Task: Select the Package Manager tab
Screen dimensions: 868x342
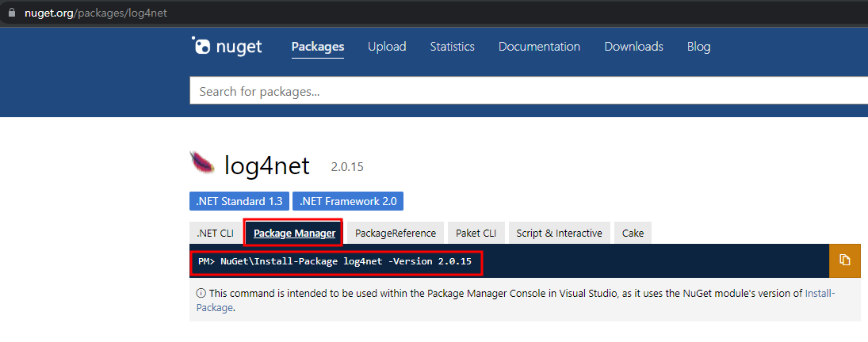Action: (x=294, y=234)
